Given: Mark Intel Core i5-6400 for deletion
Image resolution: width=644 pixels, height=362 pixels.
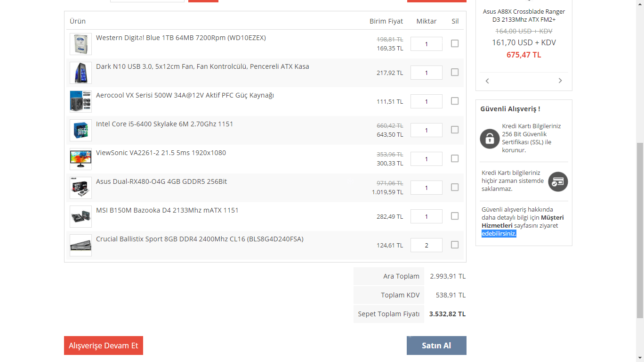Looking at the screenshot, I should pyautogui.click(x=455, y=130).
